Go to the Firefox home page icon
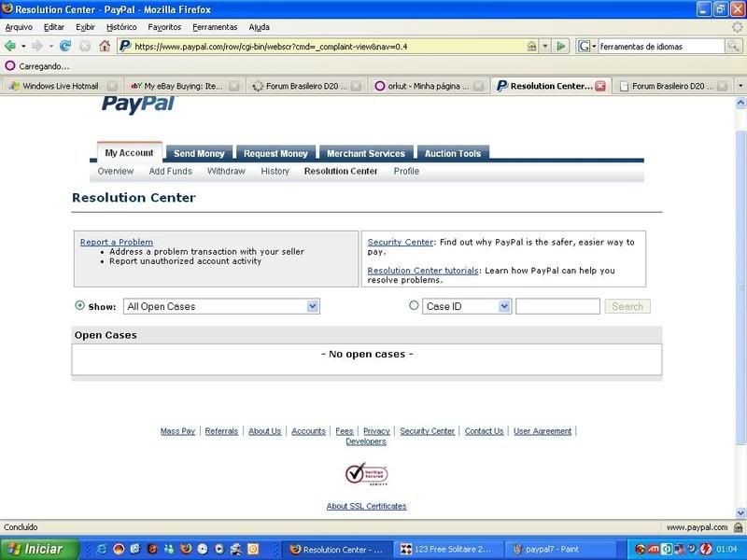The width and height of the screenshot is (747, 560). 105,46
